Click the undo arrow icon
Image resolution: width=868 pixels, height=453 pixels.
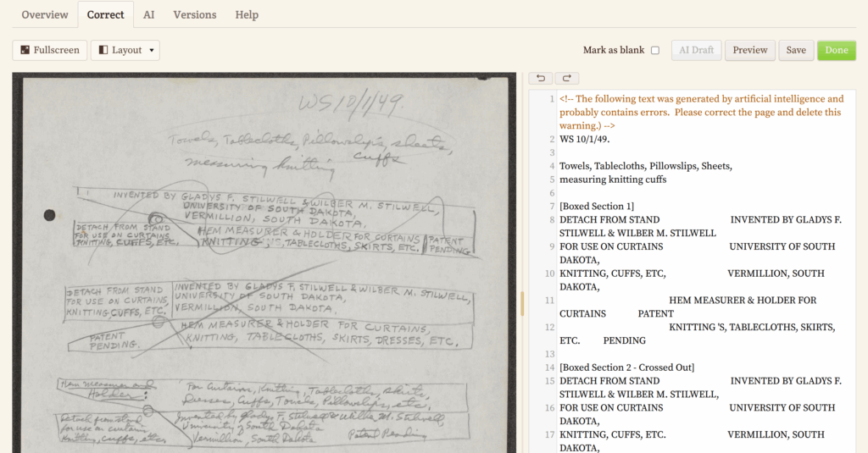[541, 78]
